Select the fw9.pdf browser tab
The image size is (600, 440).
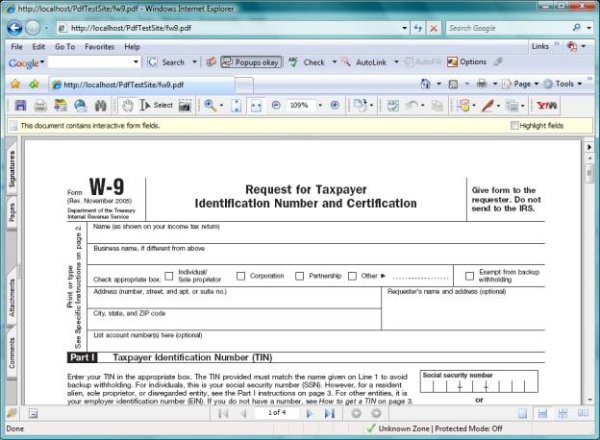[x=142, y=85]
